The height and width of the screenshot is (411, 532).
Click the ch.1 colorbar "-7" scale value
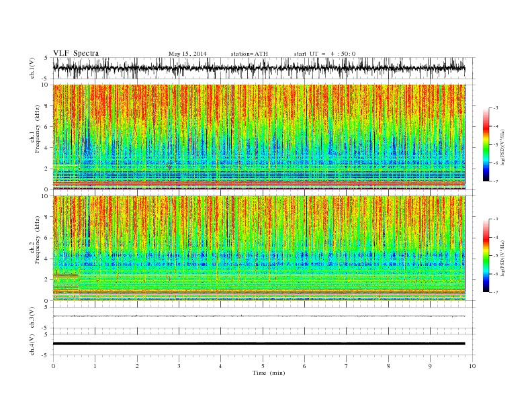pos(496,181)
